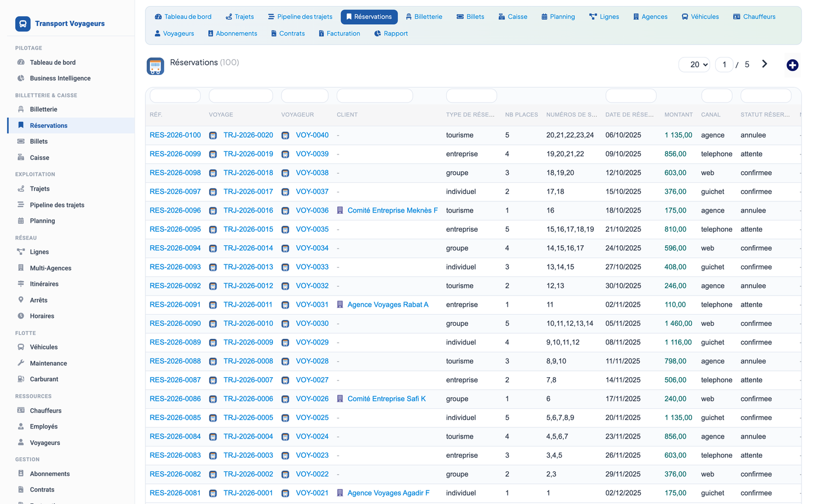Open voyageur link VOY-0033
815x504 pixels.
click(x=312, y=267)
